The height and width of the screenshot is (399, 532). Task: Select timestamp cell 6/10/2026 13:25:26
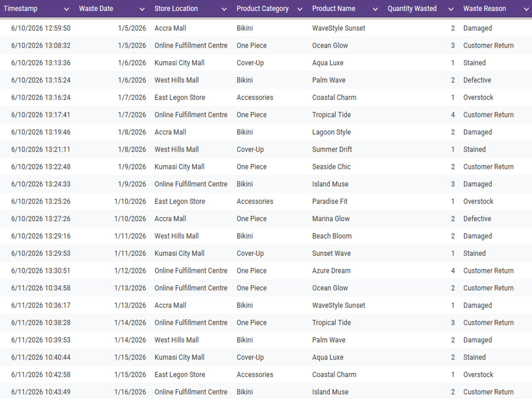[41, 201]
